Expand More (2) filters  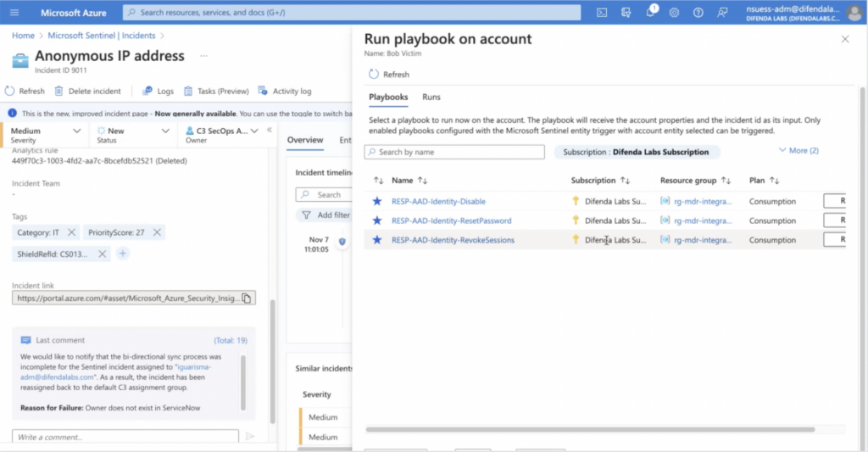[798, 150]
